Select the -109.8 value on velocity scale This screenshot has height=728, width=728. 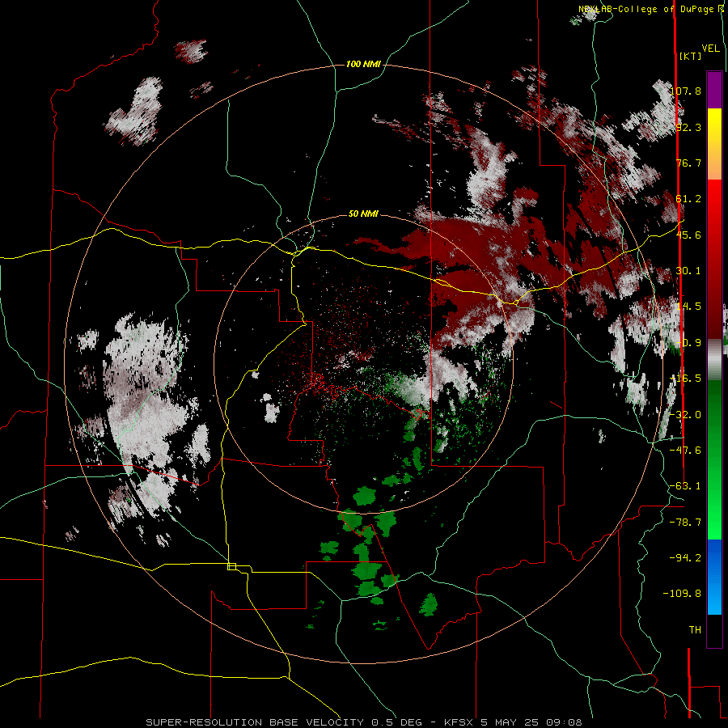tap(683, 594)
